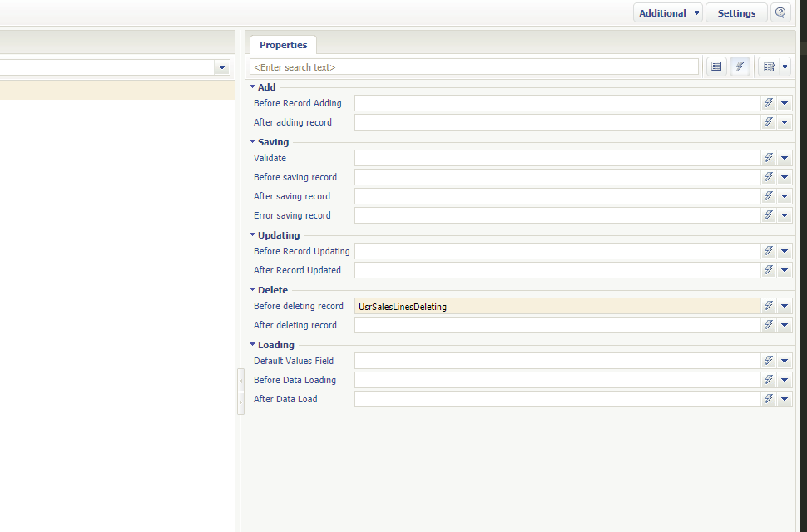Click the After Data Load input field
Screen dimensions: 807x532
pos(557,399)
